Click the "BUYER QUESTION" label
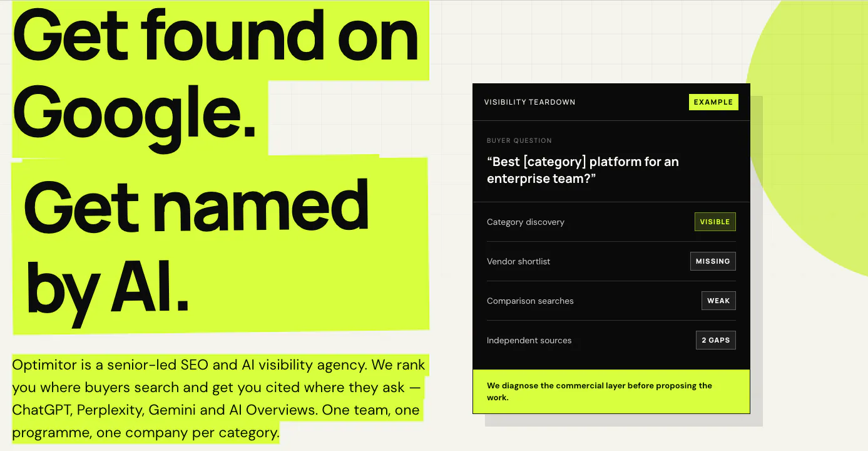 pos(519,141)
